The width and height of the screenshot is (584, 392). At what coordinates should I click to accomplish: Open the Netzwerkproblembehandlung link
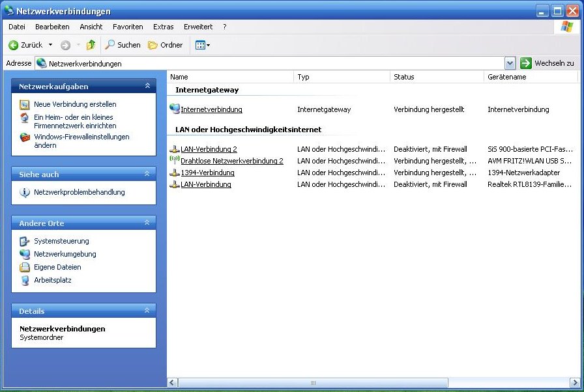pyautogui.click(x=80, y=192)
